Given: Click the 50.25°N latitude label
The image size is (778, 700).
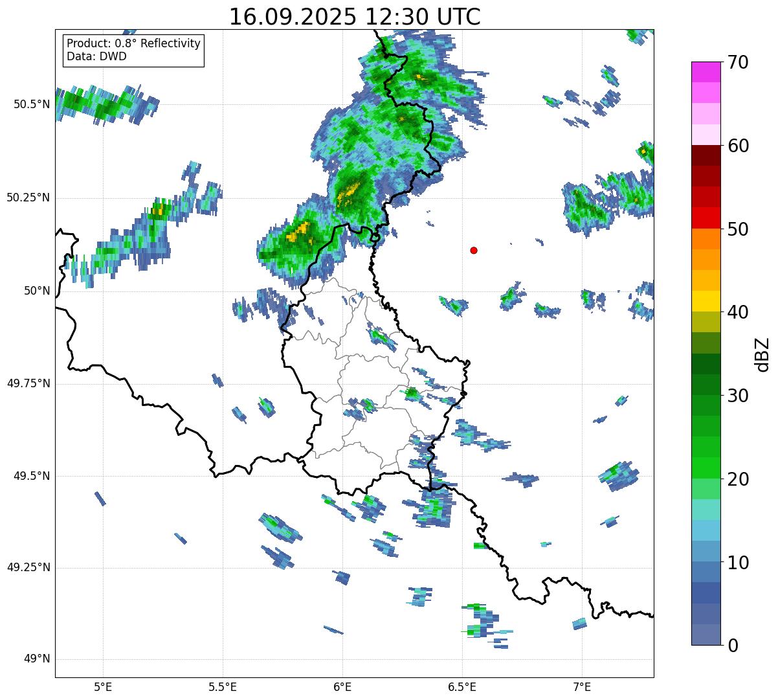Looking at the screenshot, I should 28,198.
